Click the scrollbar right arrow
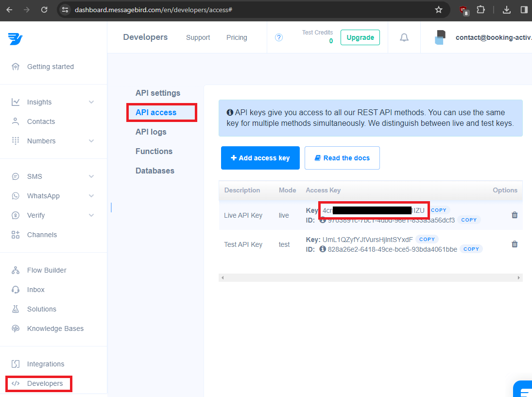 519,277
